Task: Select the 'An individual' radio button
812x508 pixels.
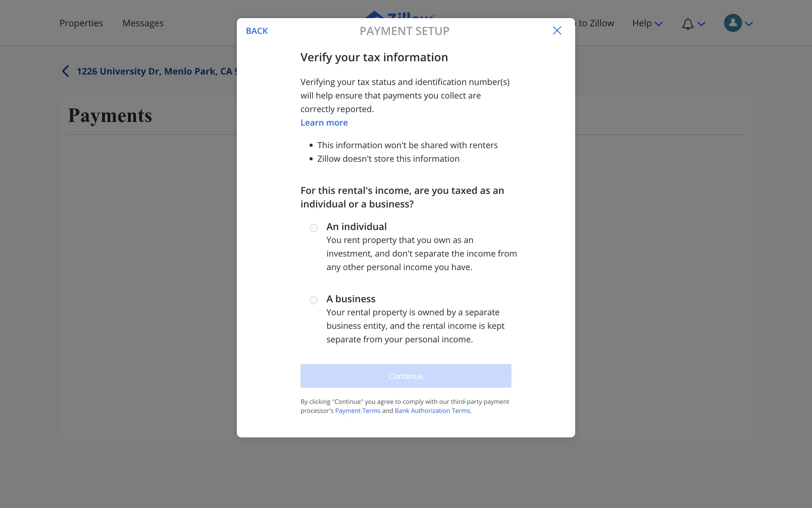Action: tap(313, 228)
